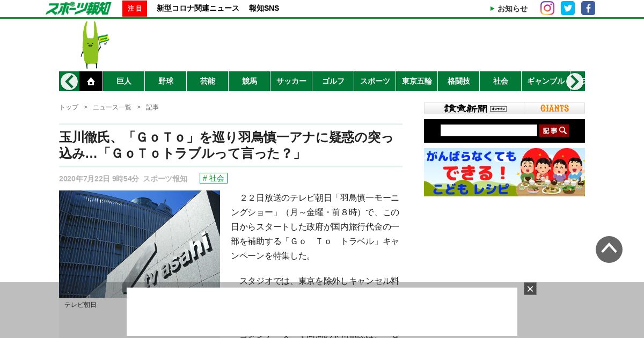Focus the article search input field
This screenshot has width=644, height=338.
pyautogui.click(x=489, y=130)
